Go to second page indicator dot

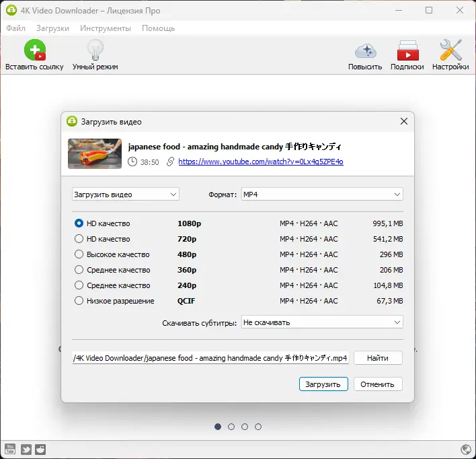coord(231,427)
